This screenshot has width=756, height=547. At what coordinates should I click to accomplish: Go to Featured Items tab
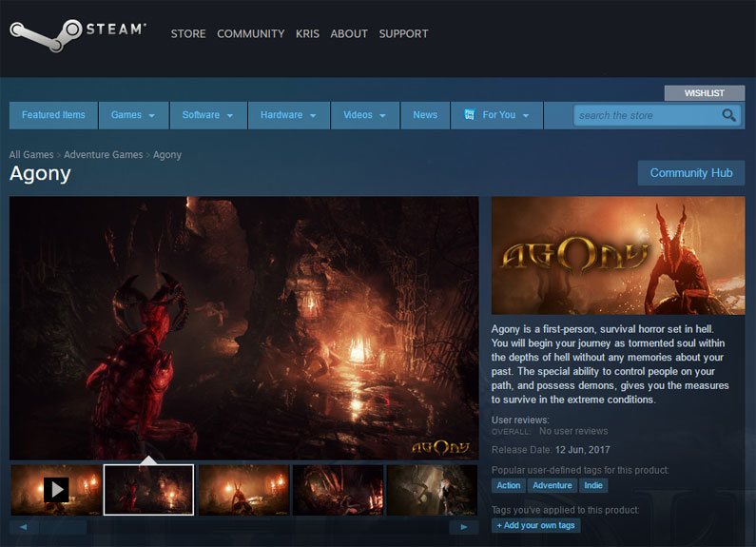click(53, 115)
